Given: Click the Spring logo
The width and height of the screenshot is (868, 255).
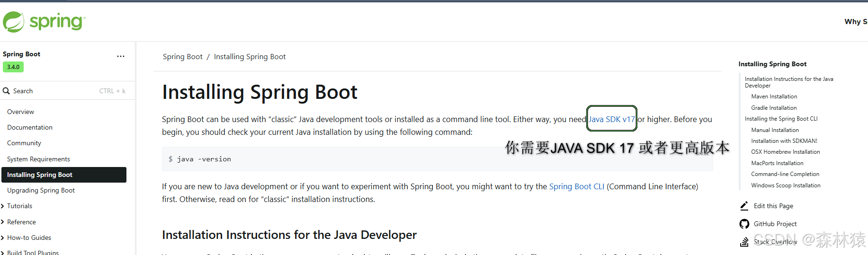Looking at the screenshot, I should coord(44,22).
